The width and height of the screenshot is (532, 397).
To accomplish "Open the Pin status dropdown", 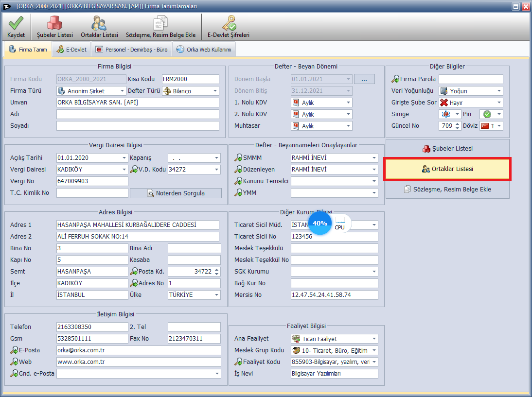I will pos(499,114).
